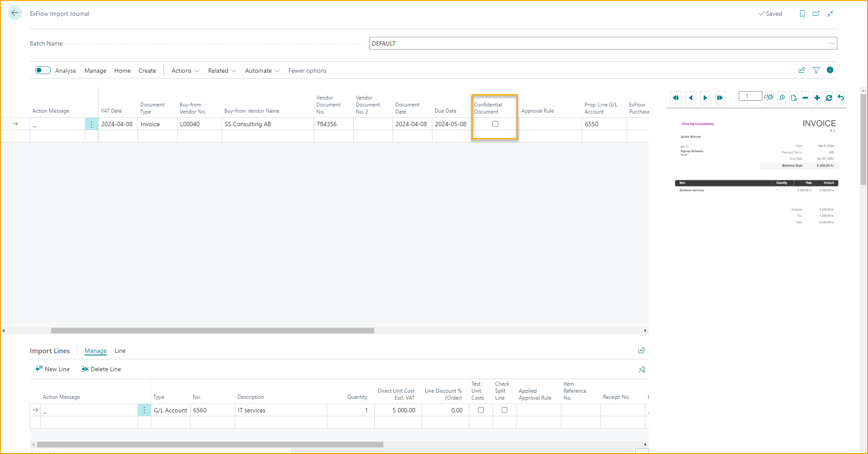This screenshot has width=868, height=454.
Task: Go to first page in document viewer
Action: 676,98
